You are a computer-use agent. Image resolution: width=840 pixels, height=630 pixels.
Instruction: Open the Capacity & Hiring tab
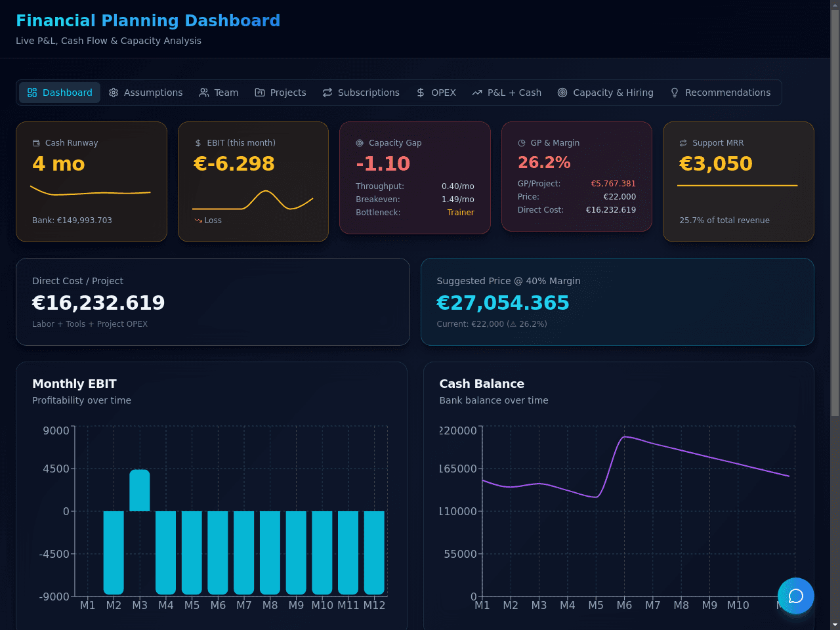tap(605, 93)
